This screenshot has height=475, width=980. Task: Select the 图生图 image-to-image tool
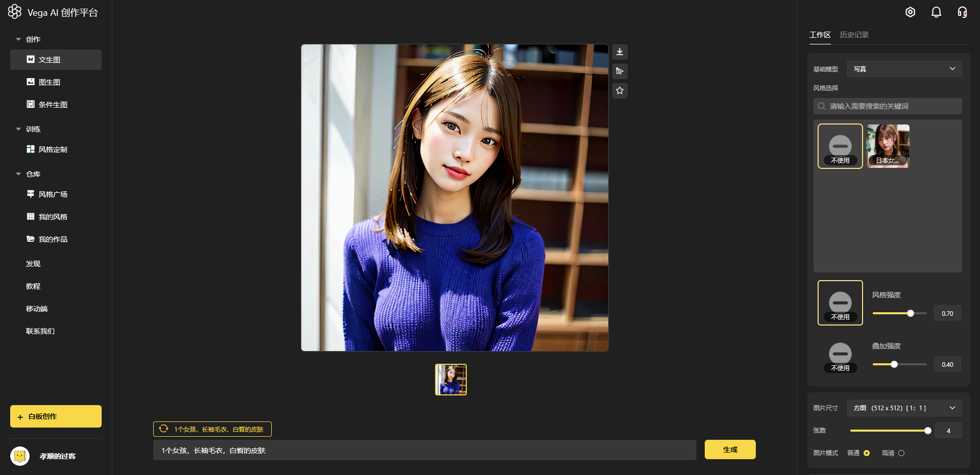pyautogui.click(x=50, y=82)
